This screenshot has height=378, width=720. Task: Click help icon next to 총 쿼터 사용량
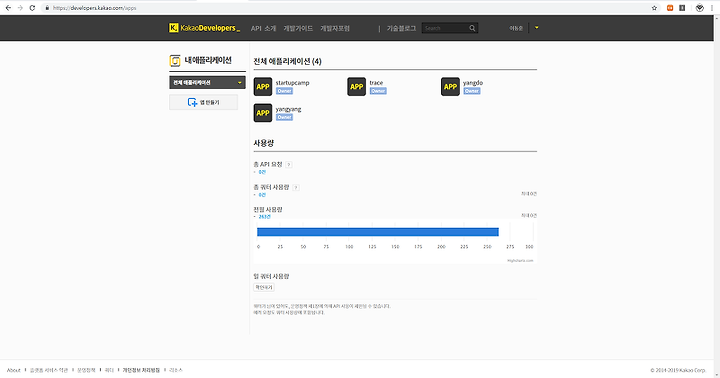coord(296,187)
